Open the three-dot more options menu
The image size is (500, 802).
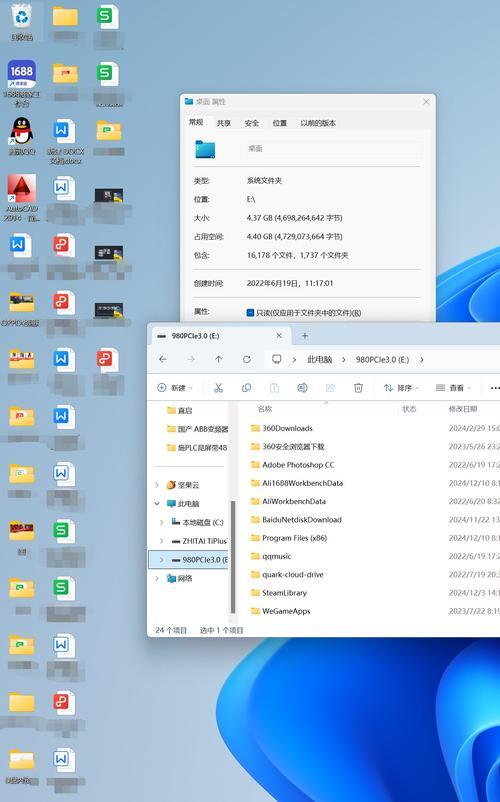494,388
